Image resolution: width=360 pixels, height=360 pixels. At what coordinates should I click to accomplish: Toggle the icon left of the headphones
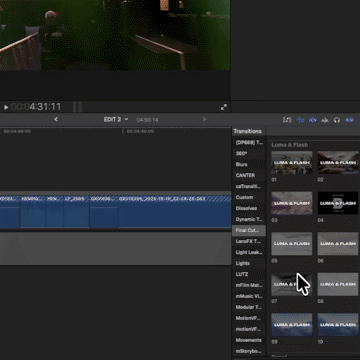tap(325, 120)
